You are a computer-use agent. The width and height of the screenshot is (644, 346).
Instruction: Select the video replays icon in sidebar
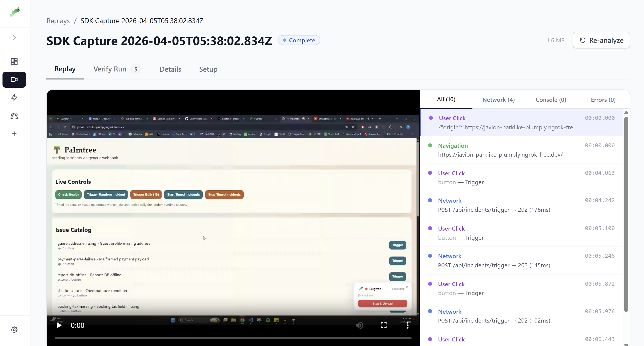point(14,80)
